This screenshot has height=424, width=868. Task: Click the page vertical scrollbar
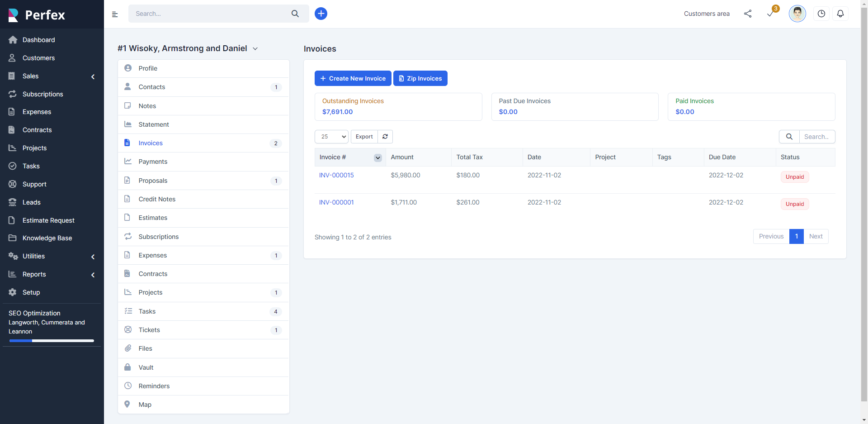tap(864, 204)
